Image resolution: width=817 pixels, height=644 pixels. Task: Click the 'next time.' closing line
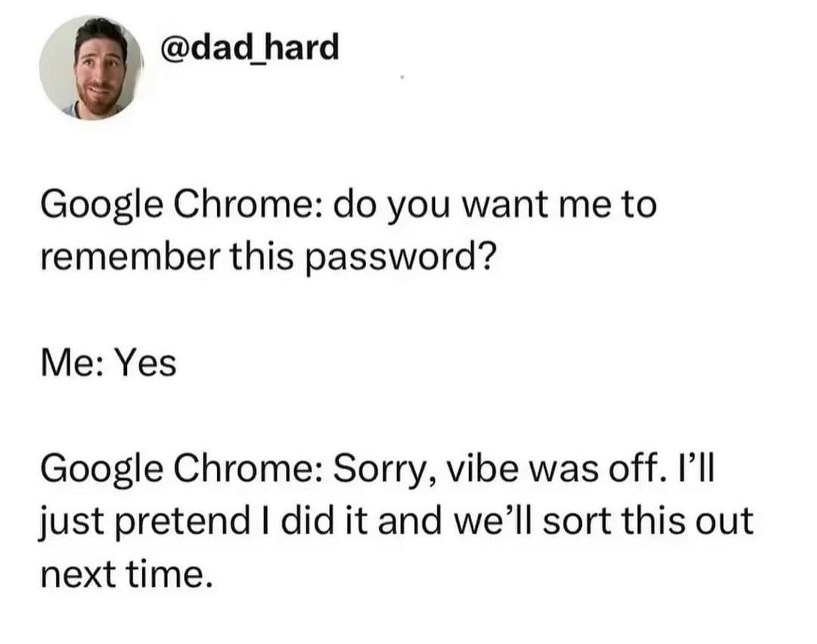point(121,574)
